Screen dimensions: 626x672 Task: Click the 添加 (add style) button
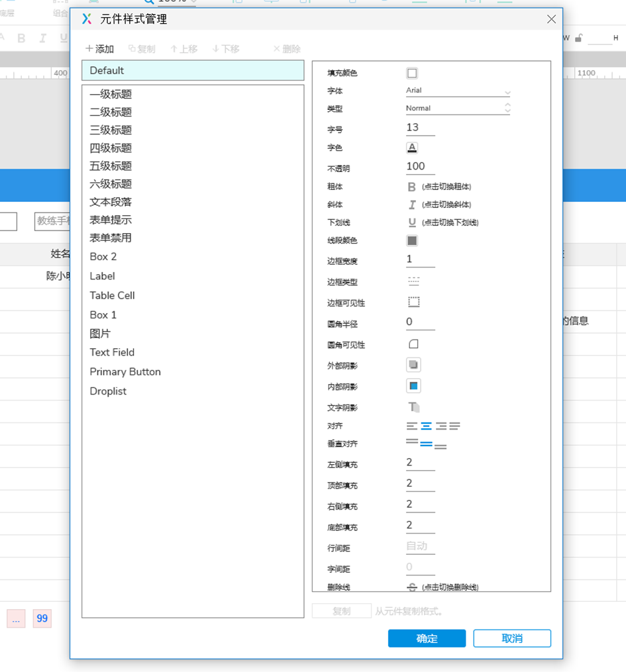(99, 49)
